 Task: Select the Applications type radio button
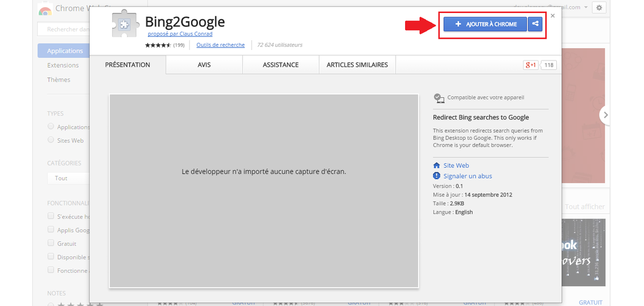coord(51,126)
